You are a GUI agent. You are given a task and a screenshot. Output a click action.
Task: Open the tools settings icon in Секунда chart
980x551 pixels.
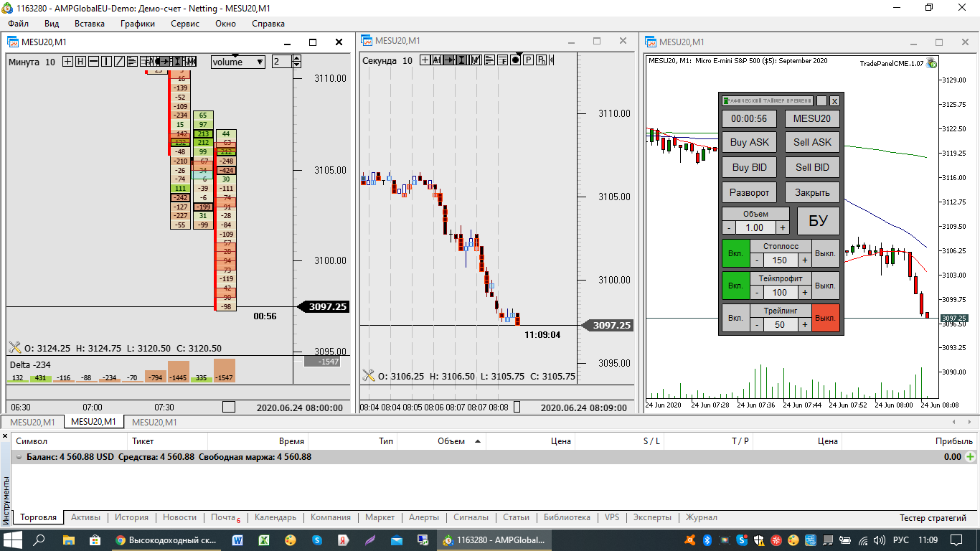[x=369, y=375]
